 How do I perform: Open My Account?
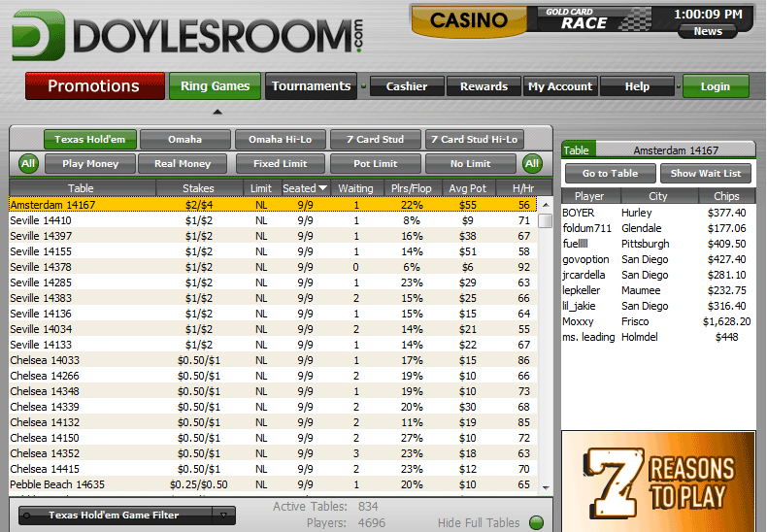coord(560,86)
